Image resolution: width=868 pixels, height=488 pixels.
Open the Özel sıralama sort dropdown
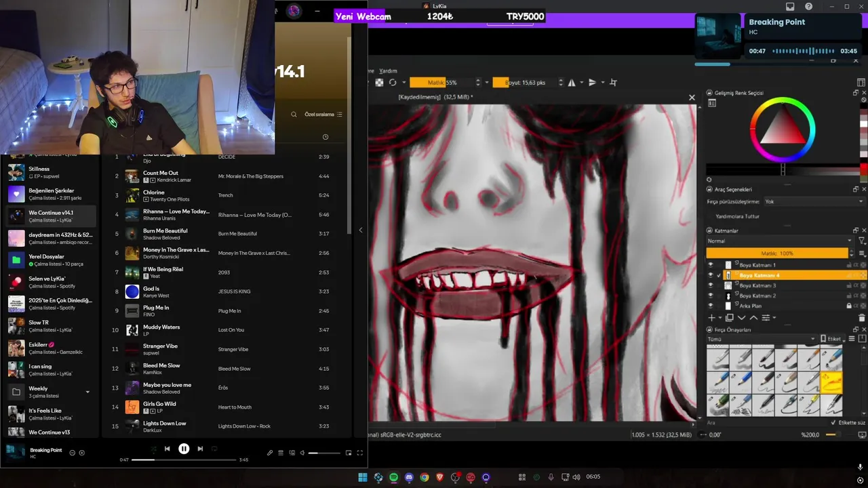[x=323, y=115]
